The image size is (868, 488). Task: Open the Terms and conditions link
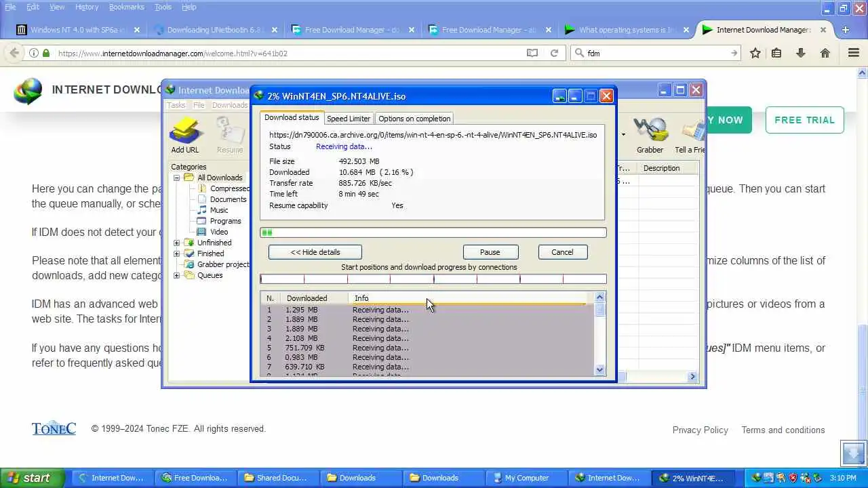pos(783,430)
